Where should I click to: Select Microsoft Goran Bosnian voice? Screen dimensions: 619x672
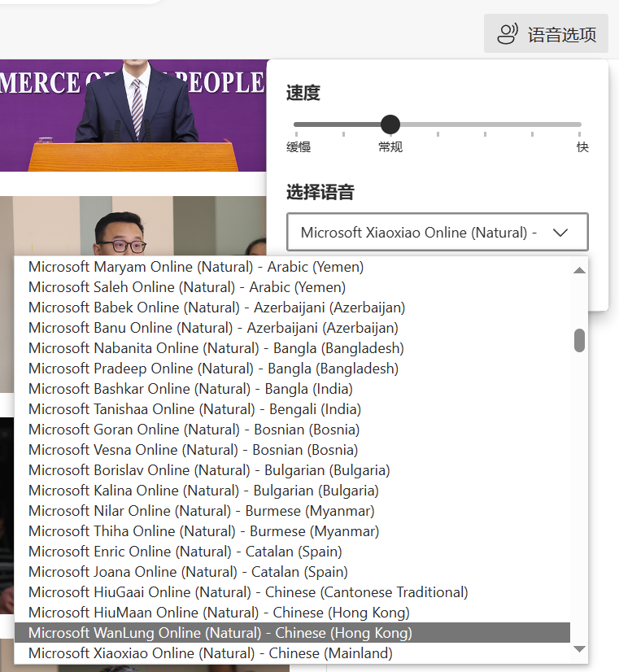292,430
